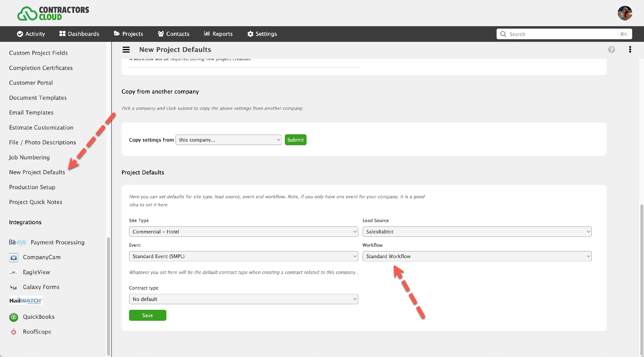Screen dimensions: 644x357
Task: Open Document Templates settings
Action: [x=38, y=98]
